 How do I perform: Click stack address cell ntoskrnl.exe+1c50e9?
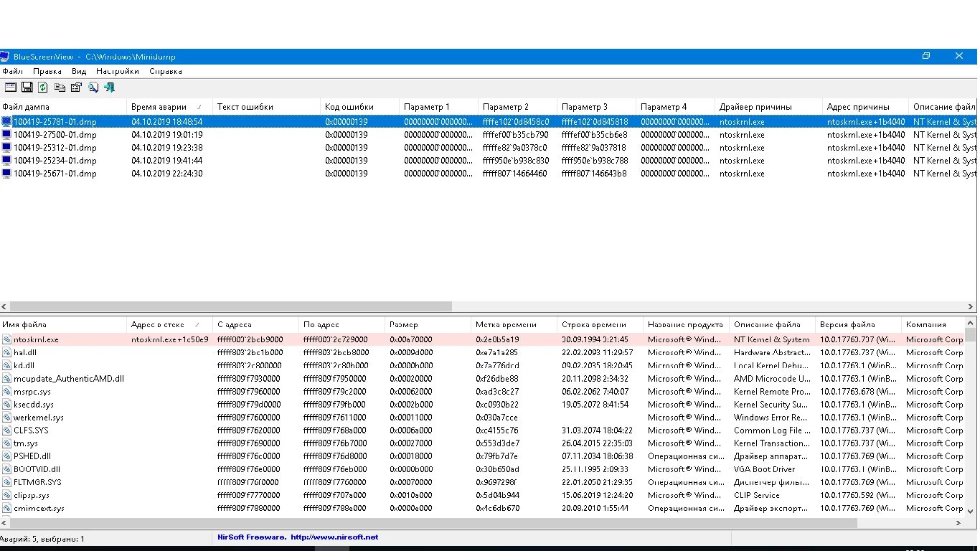[x=169, y=339]
